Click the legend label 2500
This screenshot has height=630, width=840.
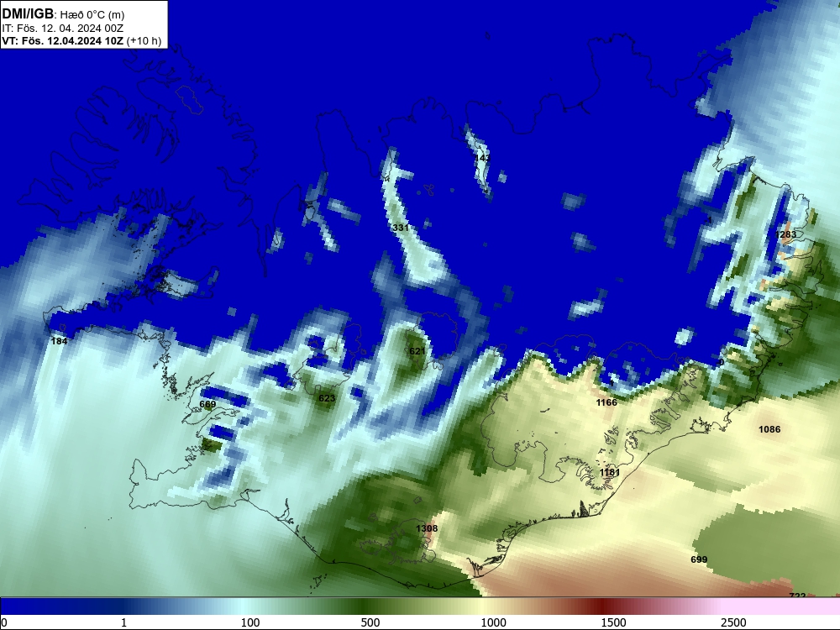[733, 622]
